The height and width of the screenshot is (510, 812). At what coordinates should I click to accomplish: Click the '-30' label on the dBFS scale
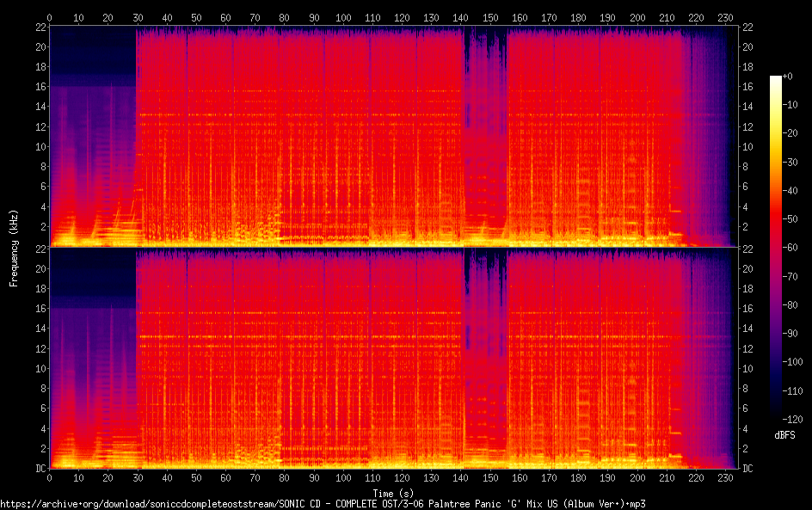coord(787,163)
